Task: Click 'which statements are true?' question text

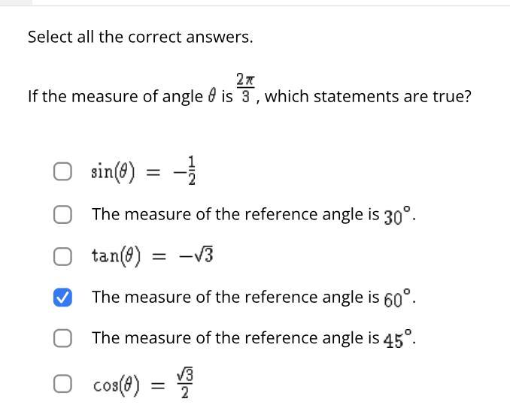Action: pos(368,97)
